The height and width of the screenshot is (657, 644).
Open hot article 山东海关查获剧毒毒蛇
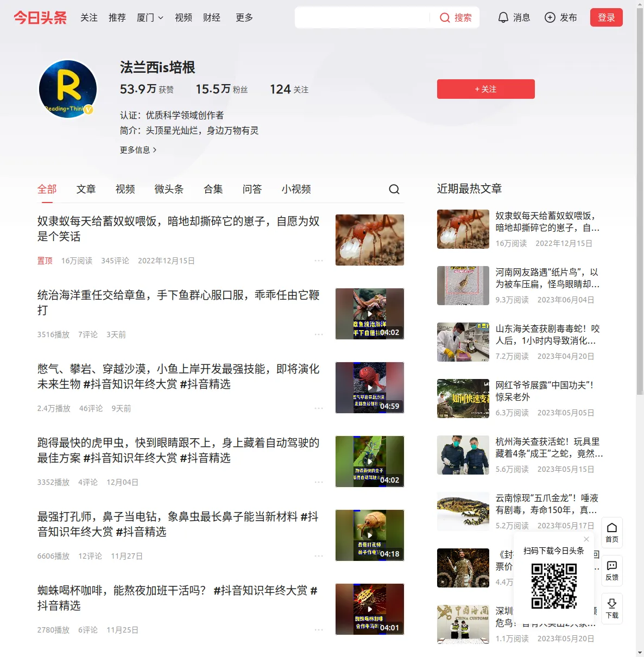point(548,334)
